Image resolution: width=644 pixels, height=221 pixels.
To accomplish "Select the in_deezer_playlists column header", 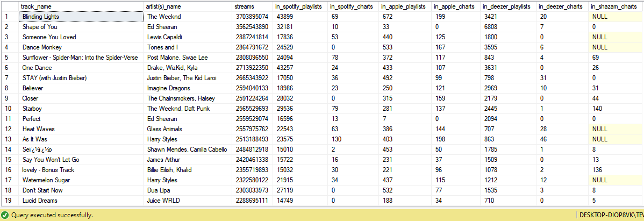I will point(508,6).
